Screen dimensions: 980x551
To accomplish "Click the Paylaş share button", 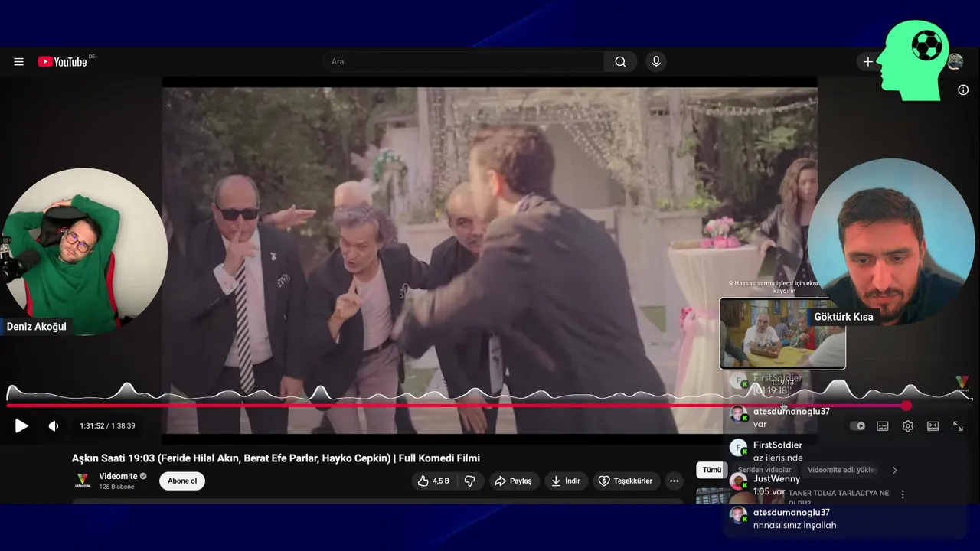I will pyautogui.click(x=514, y=481).
